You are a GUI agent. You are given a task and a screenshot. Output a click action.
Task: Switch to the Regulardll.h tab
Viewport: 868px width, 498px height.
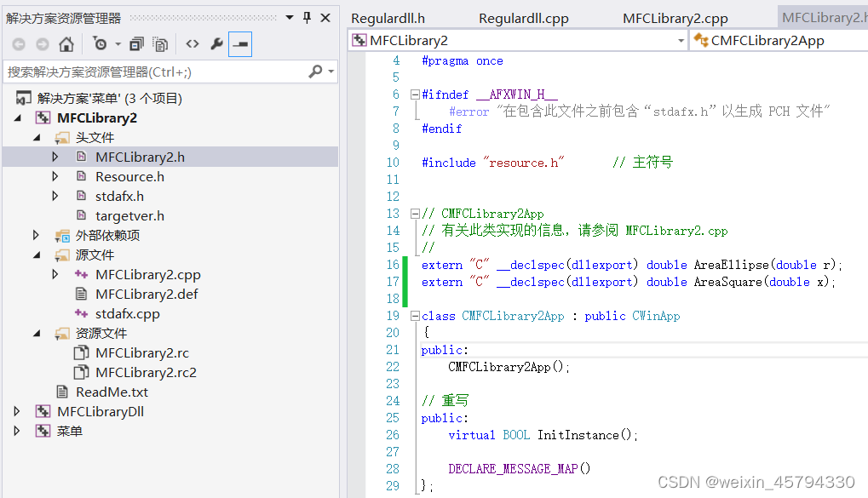pos(388,18)
